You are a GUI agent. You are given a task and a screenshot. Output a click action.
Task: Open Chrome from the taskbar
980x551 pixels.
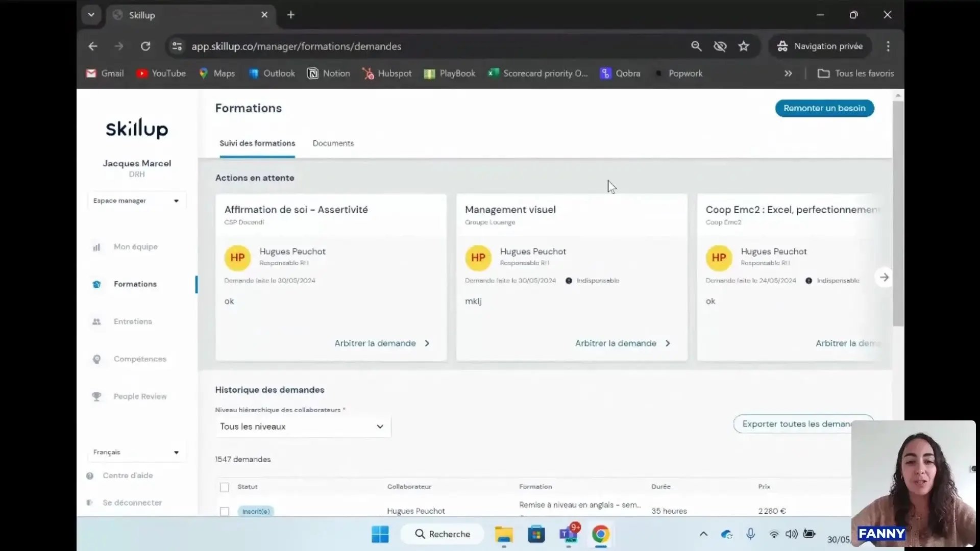pyautogui.click(x=601, y=534)
